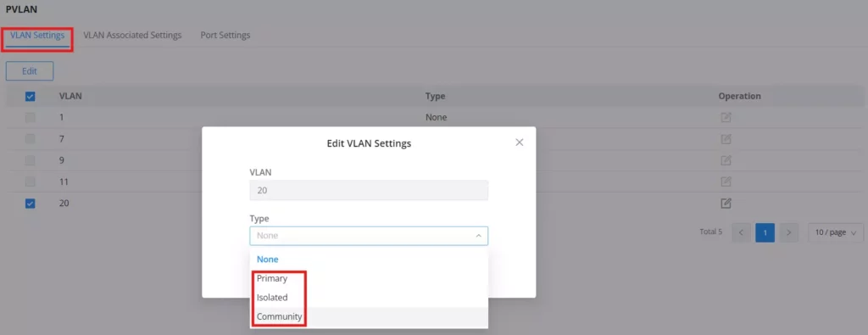Click the PVLAN page heading
Image resolution: width=868 pixels, height=335 pixels.
(x=21, y=9)
